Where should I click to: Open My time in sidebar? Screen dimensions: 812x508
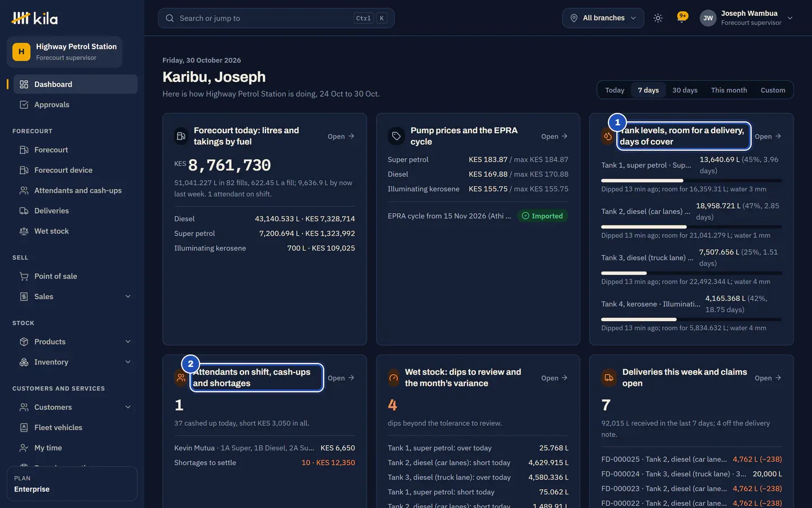click(76, 448)
